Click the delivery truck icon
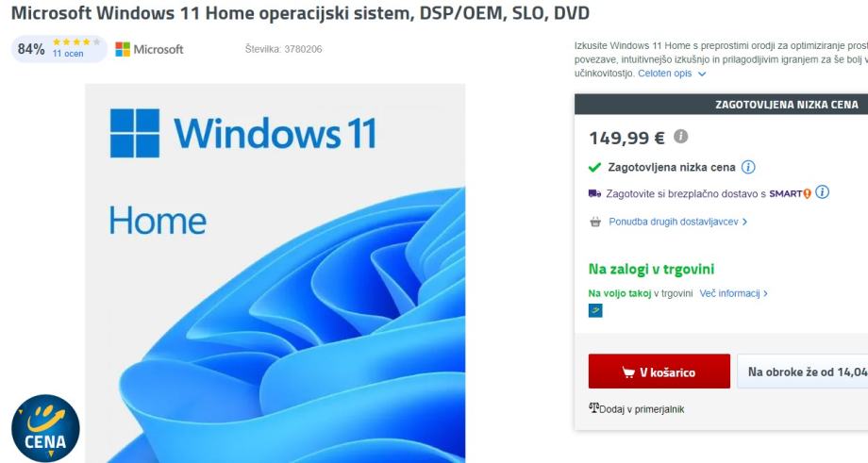The width and height of the screenshot is (868, 463). coord(594,193)
